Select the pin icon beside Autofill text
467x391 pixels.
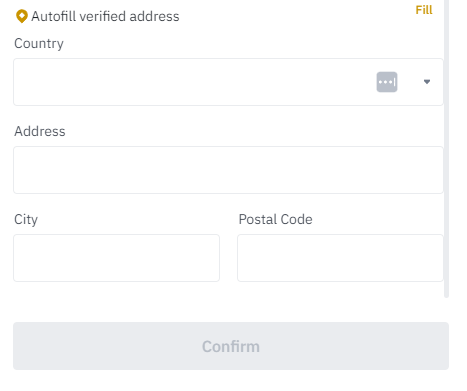(x=22, y=16)
